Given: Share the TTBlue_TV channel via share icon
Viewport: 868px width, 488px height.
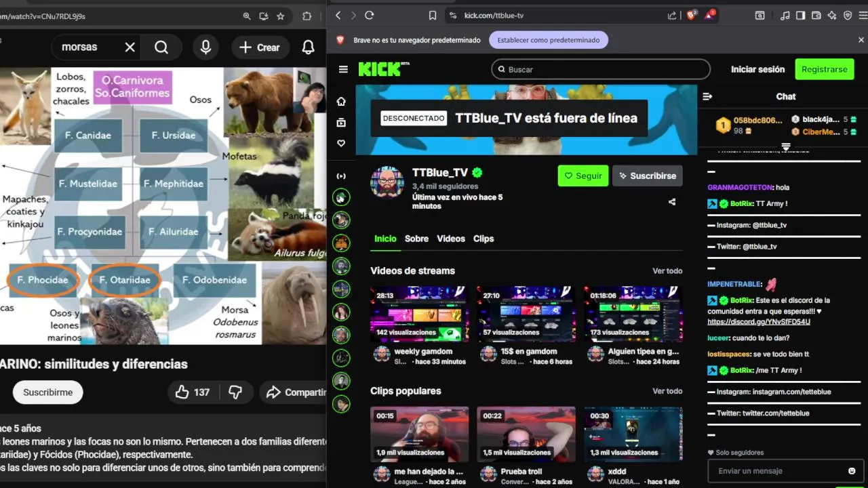Looking at the screenshot, I should click(672, 202).
